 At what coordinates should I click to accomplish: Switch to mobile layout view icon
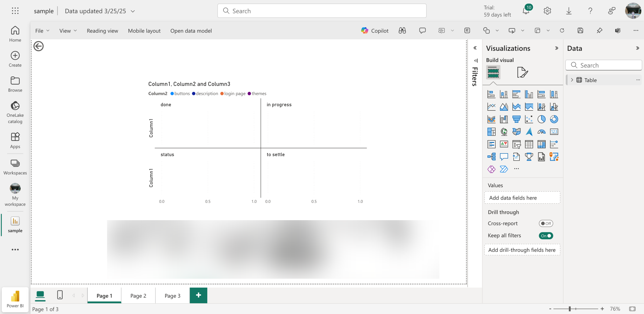60,295
